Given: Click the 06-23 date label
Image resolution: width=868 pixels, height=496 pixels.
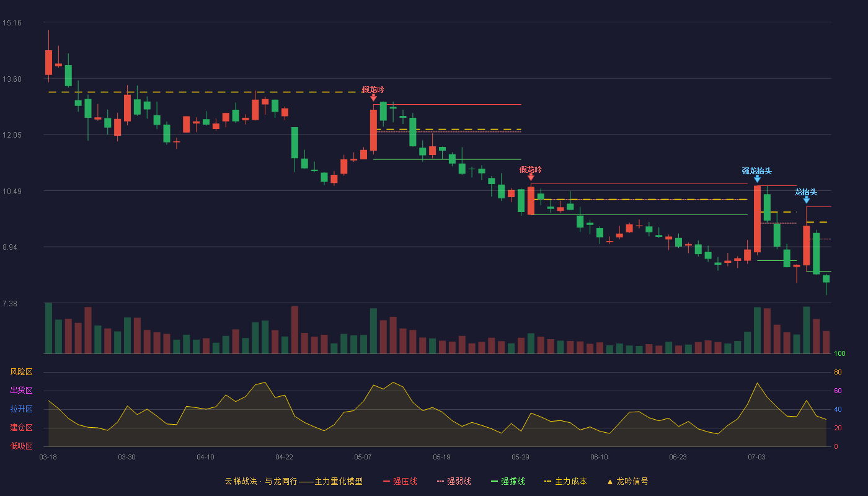Looking at the screenshot, I should [678, 457].
